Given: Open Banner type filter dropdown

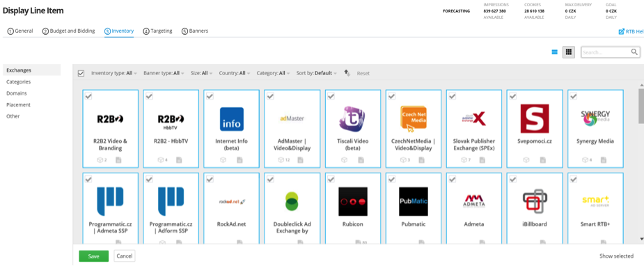Looking at the screenshot, I should click(164, 73).
